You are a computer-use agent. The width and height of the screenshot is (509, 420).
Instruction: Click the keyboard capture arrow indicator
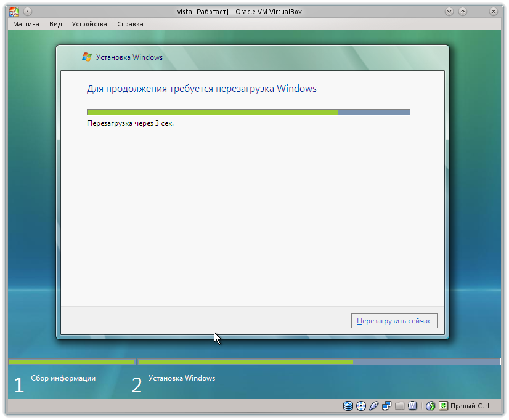(443, 406)
